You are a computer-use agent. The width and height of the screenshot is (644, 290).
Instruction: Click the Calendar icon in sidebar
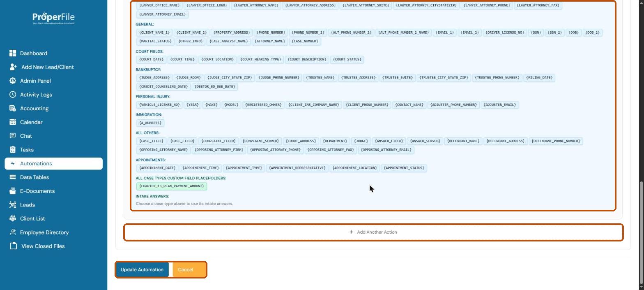pos(13,122)
